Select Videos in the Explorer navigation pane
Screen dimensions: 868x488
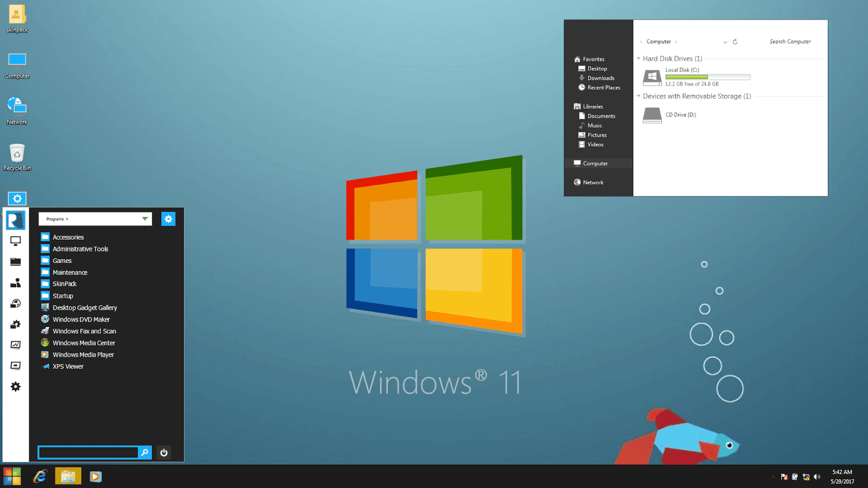pos(591,144)
